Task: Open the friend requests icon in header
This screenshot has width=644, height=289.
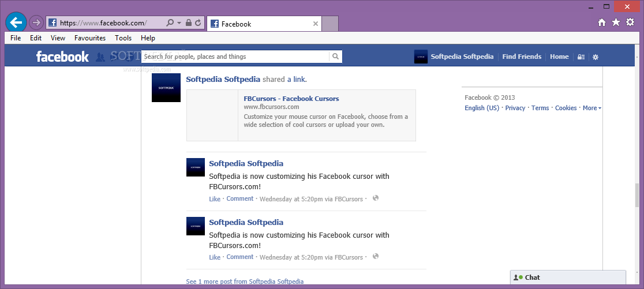Action: 100,57
